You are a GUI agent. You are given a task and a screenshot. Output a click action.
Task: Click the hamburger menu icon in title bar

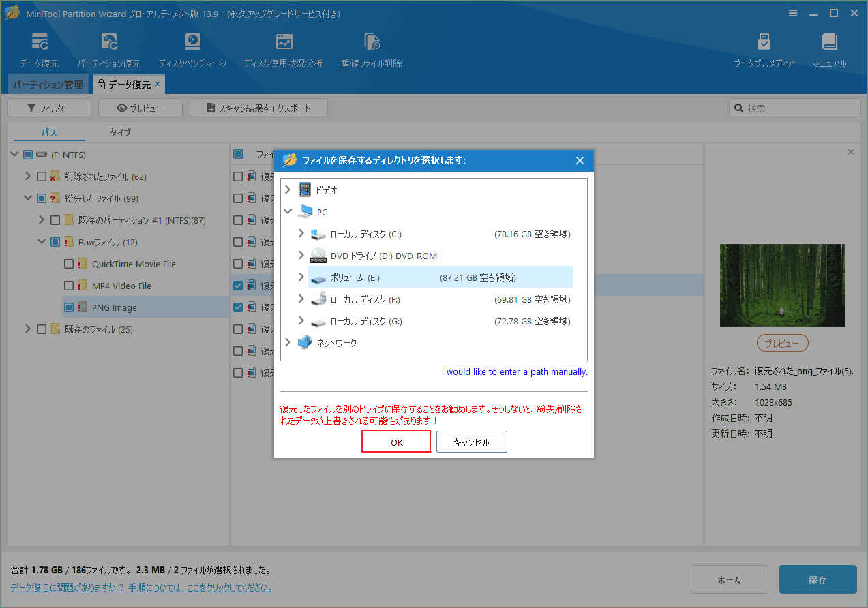[793, 13]
